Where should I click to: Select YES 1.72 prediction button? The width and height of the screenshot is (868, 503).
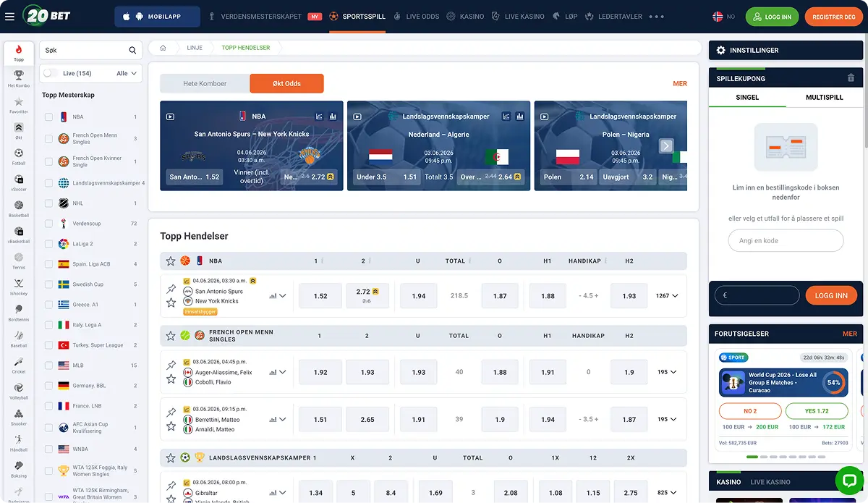coord(817,411)
